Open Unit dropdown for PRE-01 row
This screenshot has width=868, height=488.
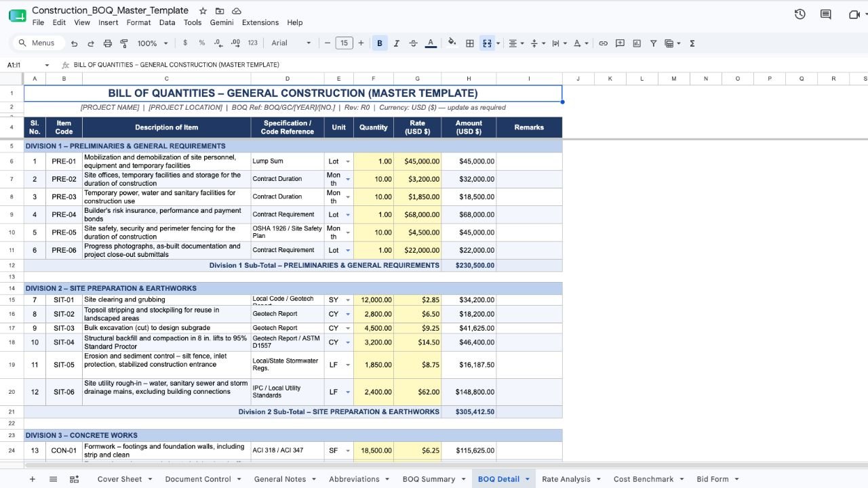pyautogui.click(x=348, y=161)
